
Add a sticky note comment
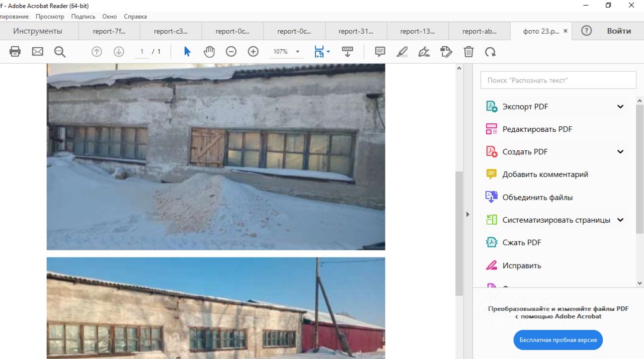380,51
